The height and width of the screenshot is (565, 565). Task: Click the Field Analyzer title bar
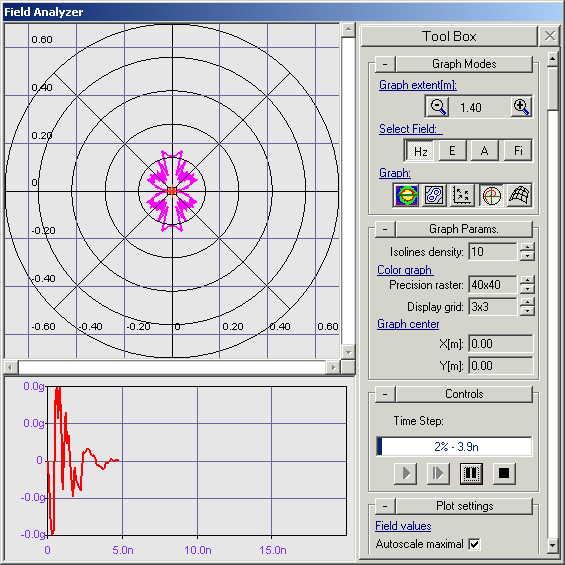coord(282,12)
